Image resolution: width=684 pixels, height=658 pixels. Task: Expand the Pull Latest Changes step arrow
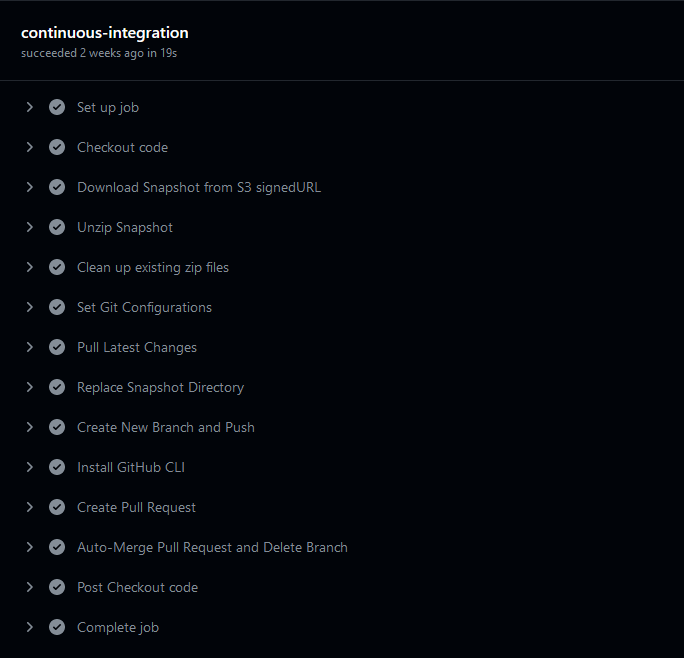(30, 347)
